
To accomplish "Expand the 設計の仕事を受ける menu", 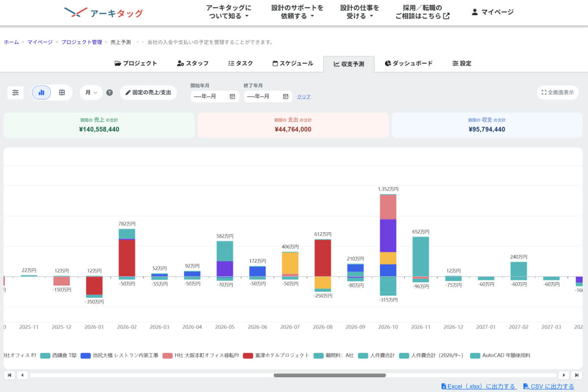I will coord(360,12).
